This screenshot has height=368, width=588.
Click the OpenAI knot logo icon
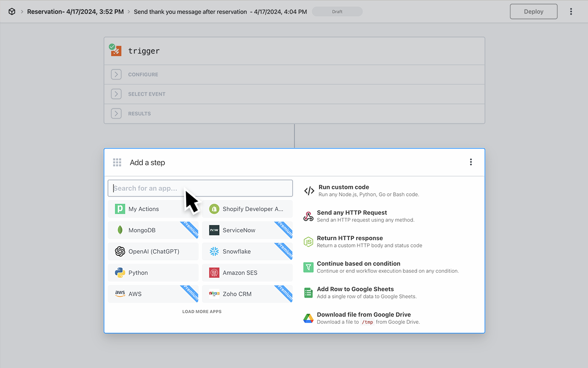coord(120,251)
